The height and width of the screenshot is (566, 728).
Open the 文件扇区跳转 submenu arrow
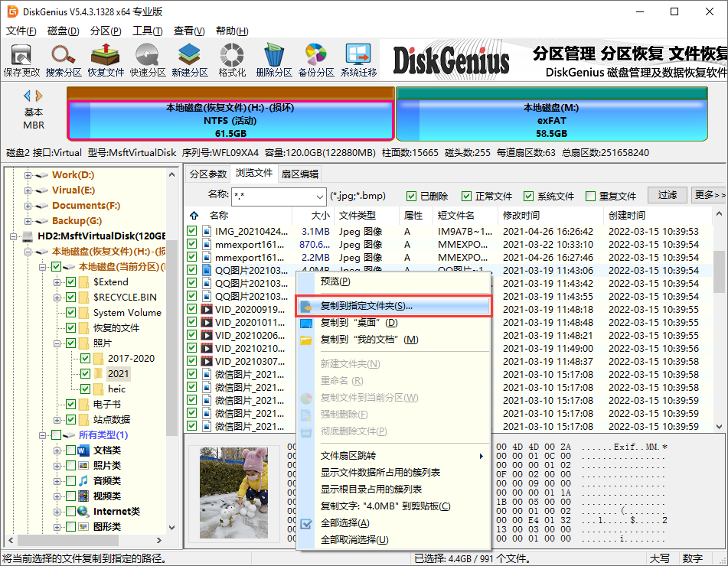tap(481, 456)
